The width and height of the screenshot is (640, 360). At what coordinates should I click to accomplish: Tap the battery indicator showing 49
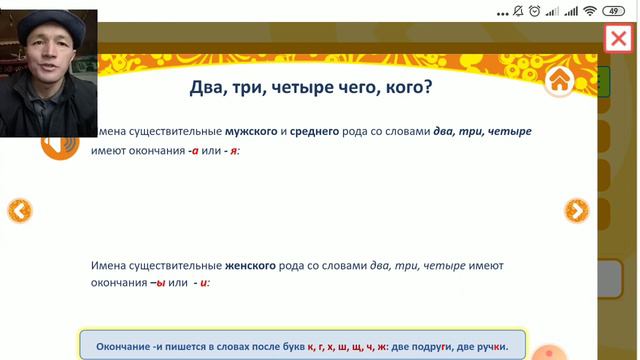click(x=613, y=11)
